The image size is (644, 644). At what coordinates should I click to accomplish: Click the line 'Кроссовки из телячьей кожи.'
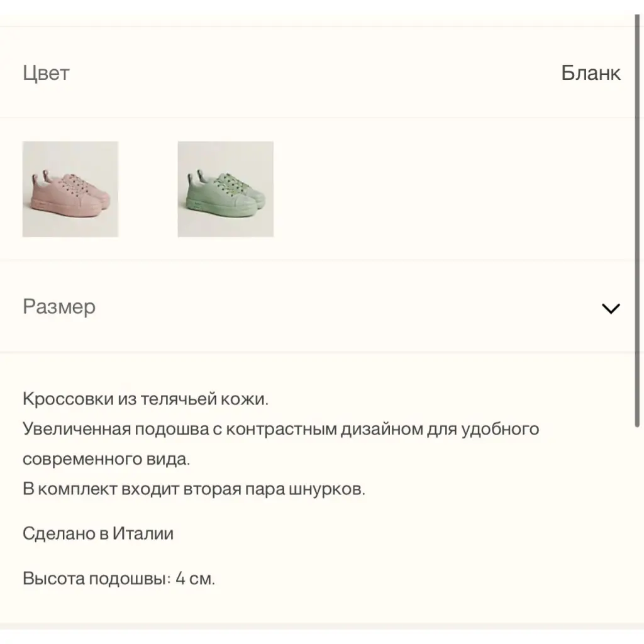(145, 399)
